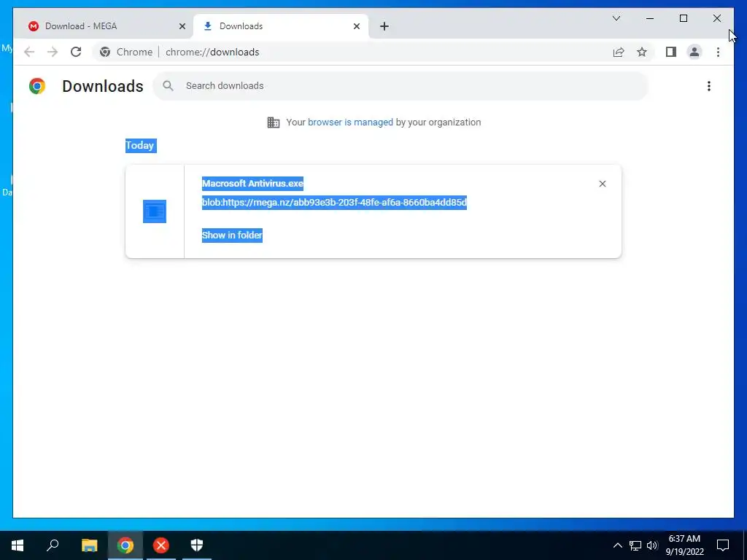This screenshot has height=560, width=747.
Task: Click the managed organization building icon
Action: tap(274, 122)
